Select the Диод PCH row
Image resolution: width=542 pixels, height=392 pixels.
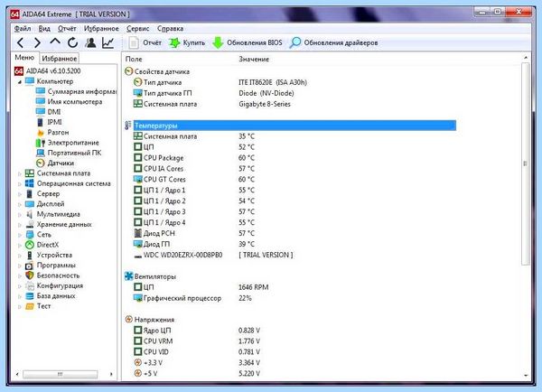[194, 233]
